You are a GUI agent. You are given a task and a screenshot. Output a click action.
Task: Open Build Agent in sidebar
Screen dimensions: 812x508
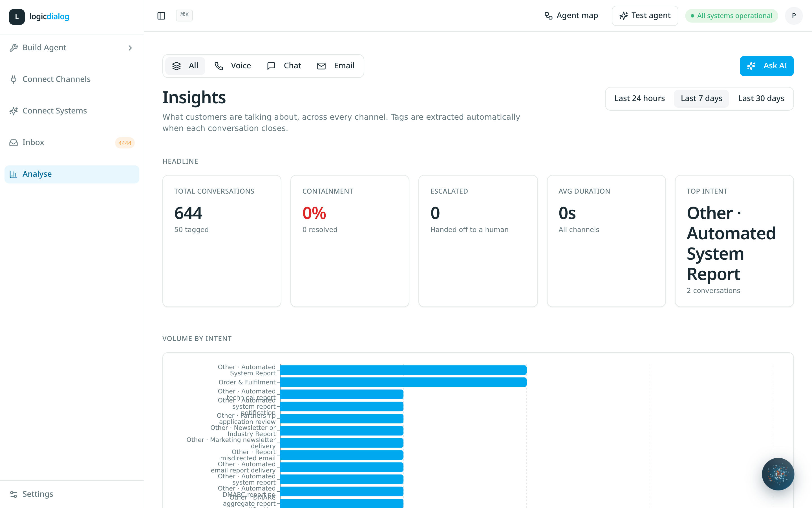coord(72,48)
